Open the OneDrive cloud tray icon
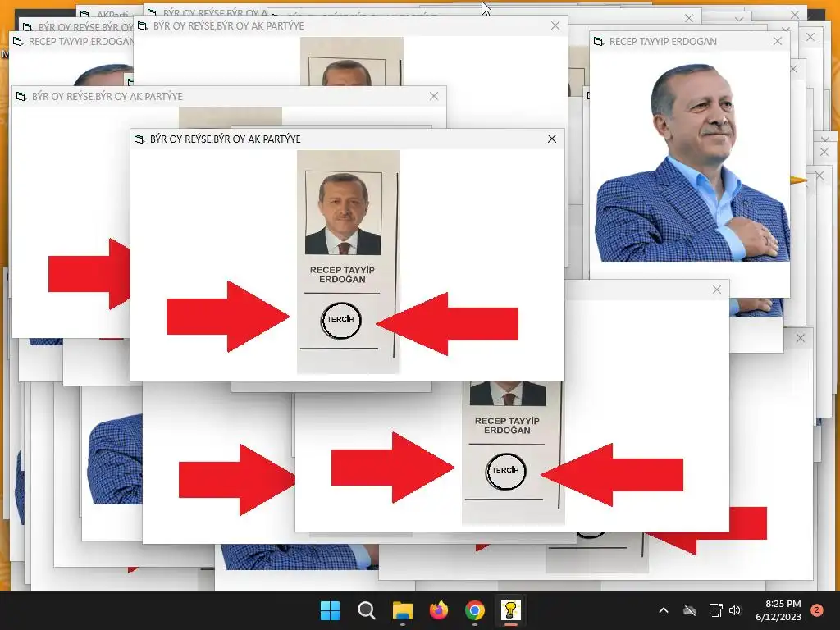This screenshot has width=840, height=630. (690, 610)
